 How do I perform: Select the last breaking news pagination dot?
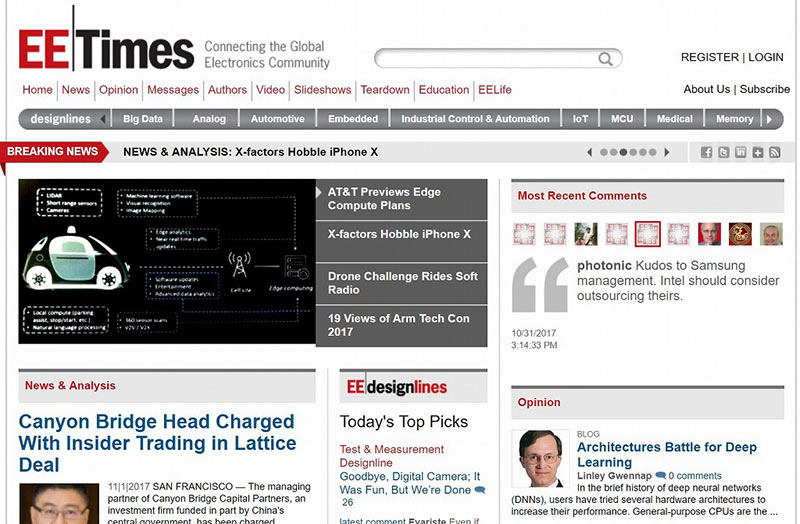click(653, 153)
